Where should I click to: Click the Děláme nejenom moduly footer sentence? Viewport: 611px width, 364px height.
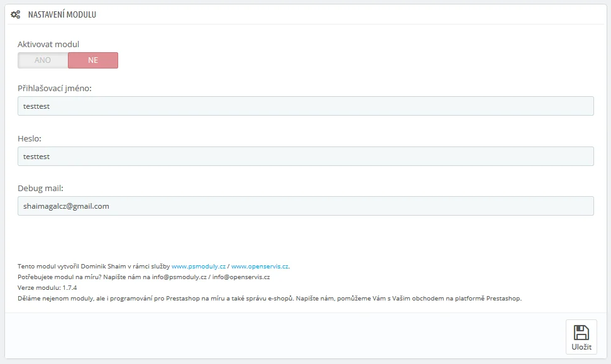click(x=269, y=298)
